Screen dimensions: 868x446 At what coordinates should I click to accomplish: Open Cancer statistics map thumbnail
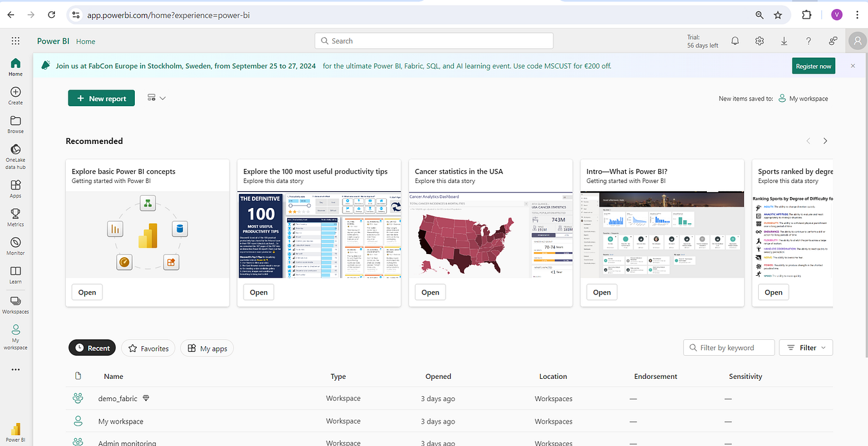pyautogui.click(x=491, y=234)
